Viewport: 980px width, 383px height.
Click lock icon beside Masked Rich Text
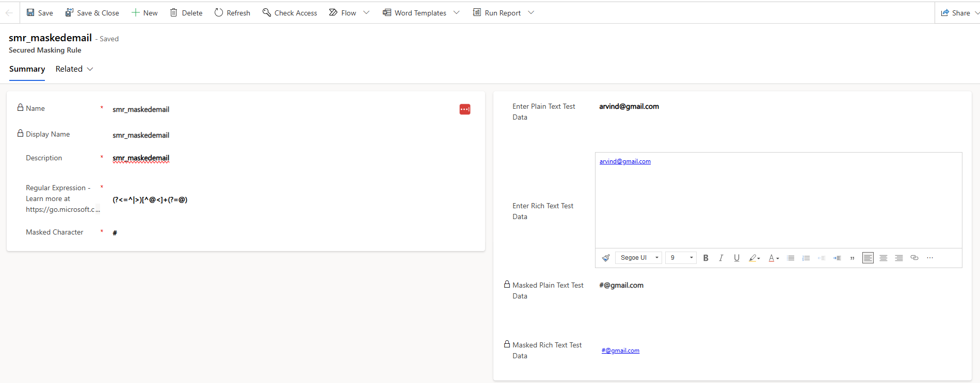click(507, 344)
